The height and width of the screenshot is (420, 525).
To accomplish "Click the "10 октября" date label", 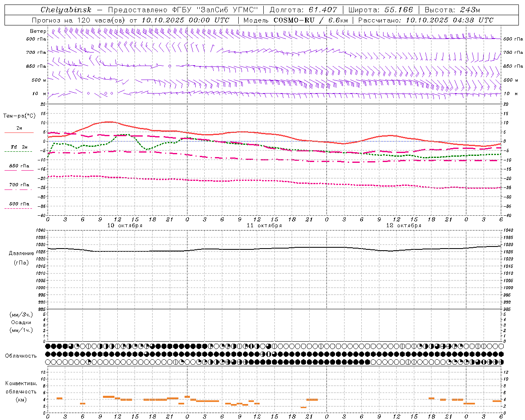I will (x=125, y=226).
